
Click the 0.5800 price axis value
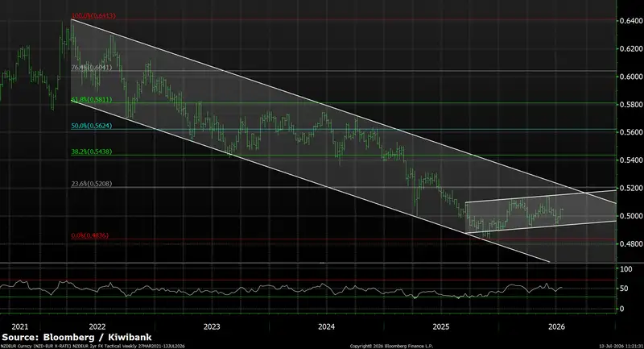[631, 105]
